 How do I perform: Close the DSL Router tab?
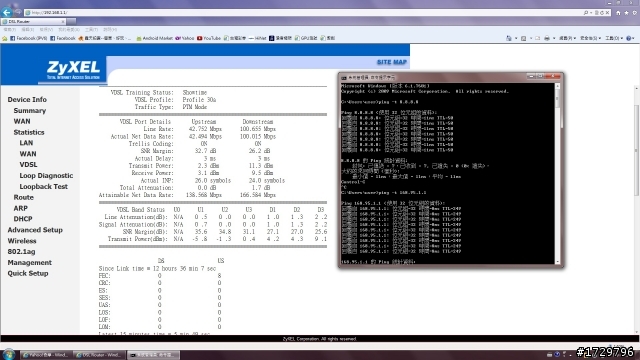pos(63,21)
